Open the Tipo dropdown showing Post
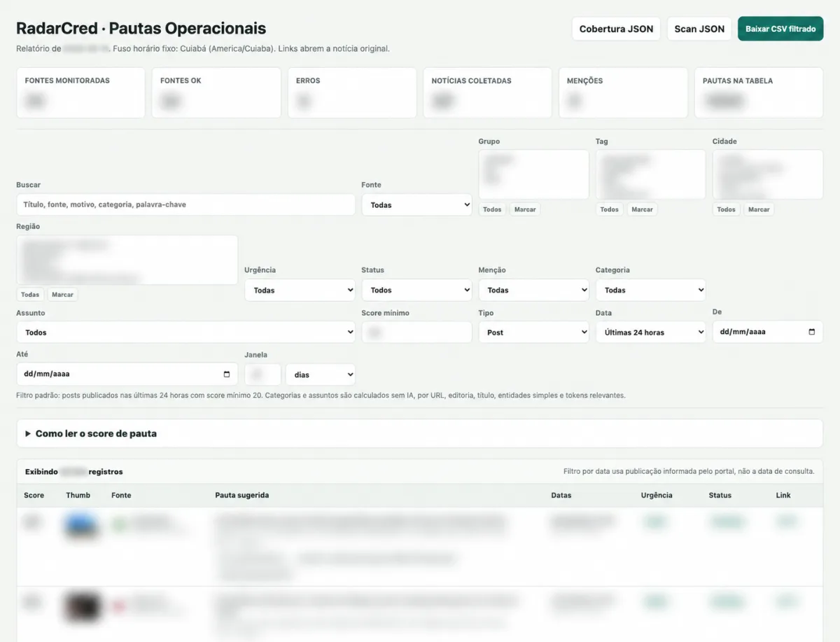This screenshot has width=840, height=642. [x=534, y=333]
